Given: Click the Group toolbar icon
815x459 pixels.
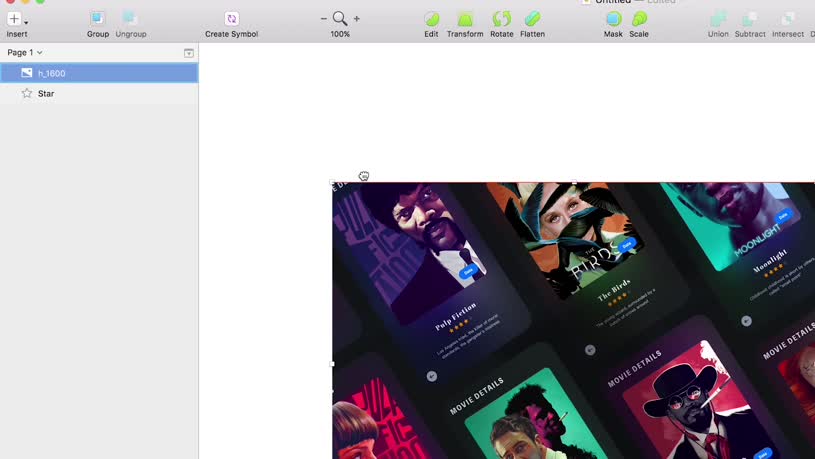Looking at the screenshot, I should (97, 19).
